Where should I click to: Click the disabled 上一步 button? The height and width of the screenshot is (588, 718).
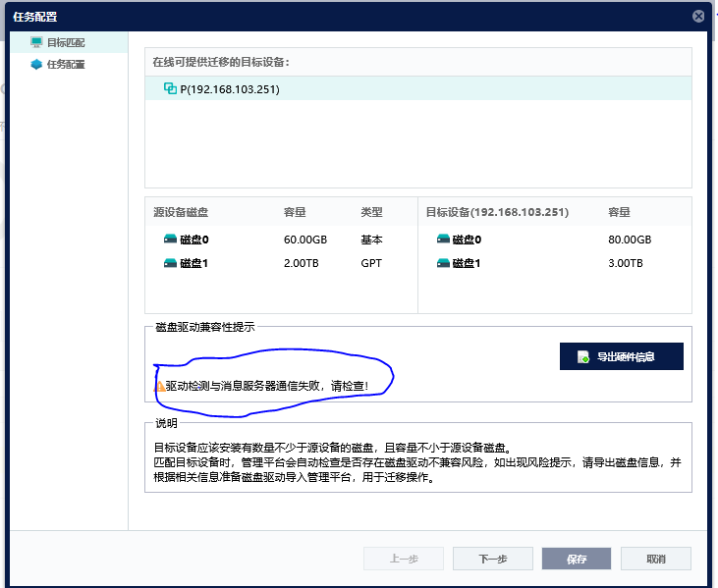pyautogui.click(x=404, y=559)
